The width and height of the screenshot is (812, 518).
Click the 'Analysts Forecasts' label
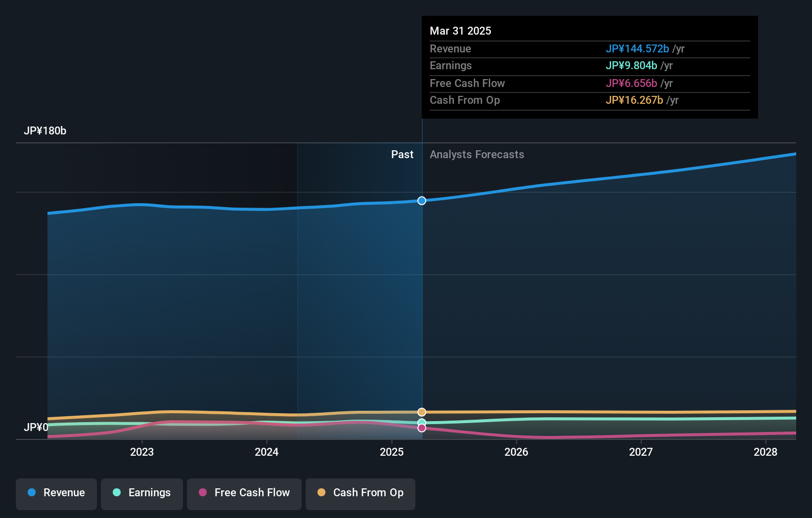(477, 155)
